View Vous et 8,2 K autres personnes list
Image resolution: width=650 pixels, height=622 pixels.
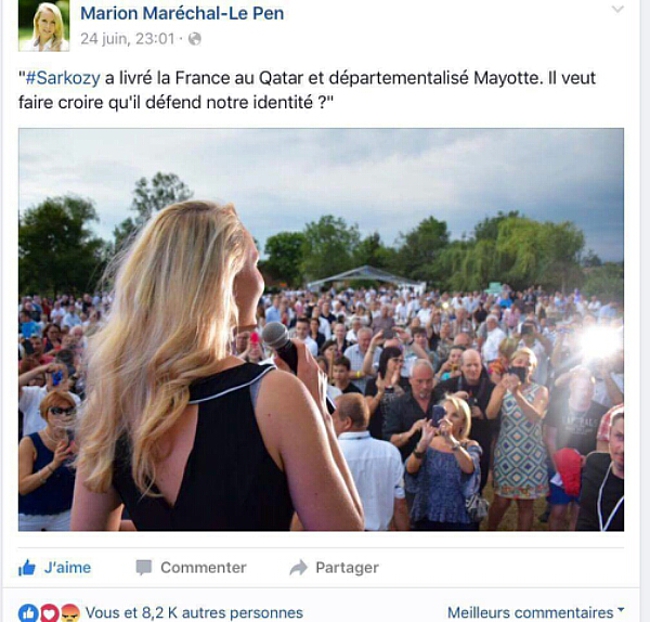[x=194, y=613]
